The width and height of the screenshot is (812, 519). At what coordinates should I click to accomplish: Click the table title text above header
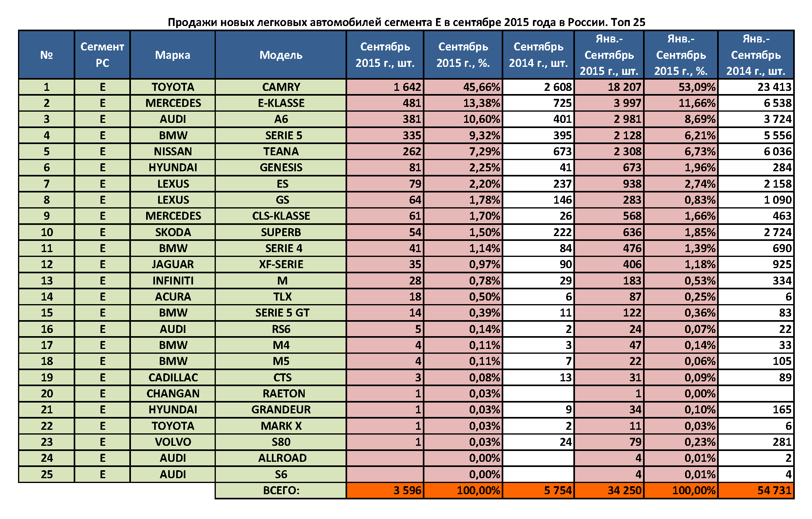[x=406, y=22]
